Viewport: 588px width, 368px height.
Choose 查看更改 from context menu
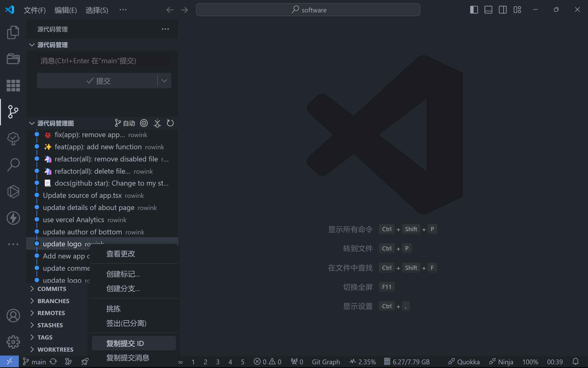coord(134,254)
